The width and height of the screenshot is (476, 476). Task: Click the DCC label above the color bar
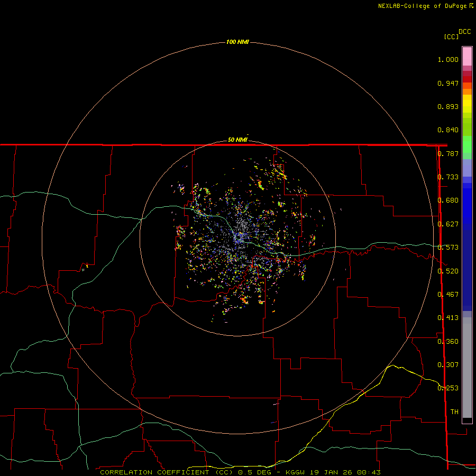[465, 32]
